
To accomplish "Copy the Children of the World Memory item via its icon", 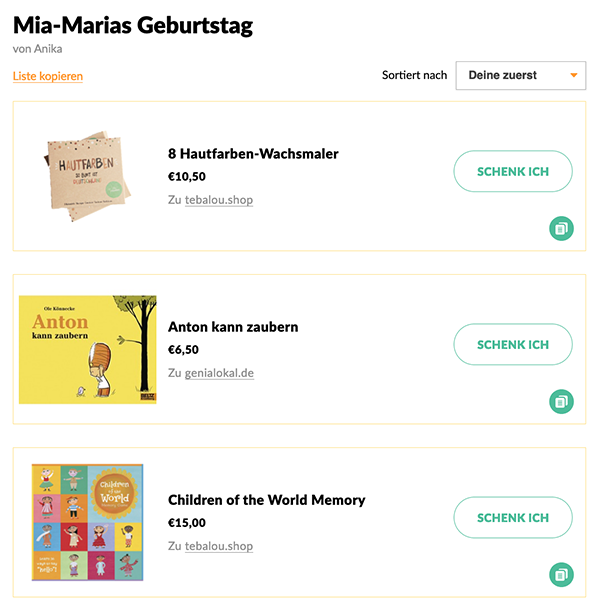I will (561, 574).
